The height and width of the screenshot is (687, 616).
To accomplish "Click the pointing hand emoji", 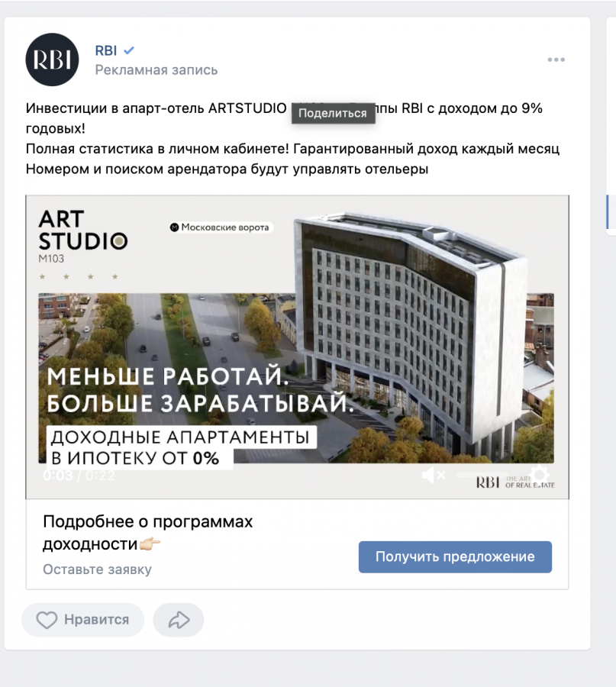I will (x=150, y=544).
